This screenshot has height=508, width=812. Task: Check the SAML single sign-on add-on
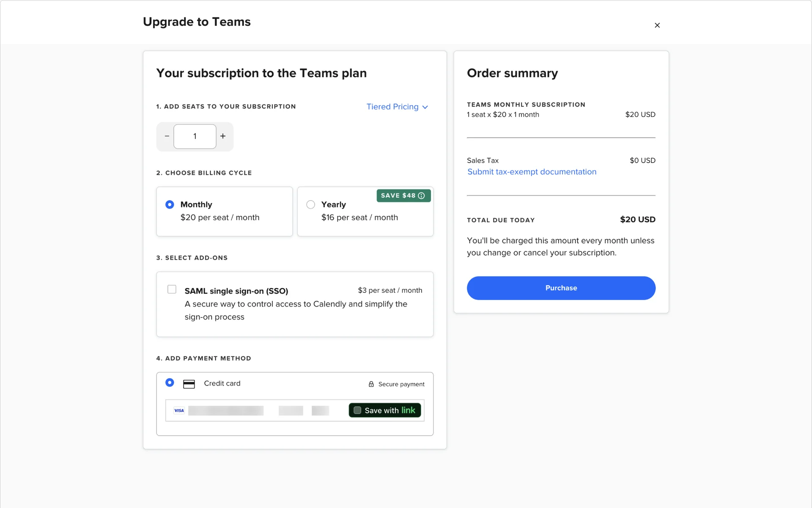tap(172, 290)
